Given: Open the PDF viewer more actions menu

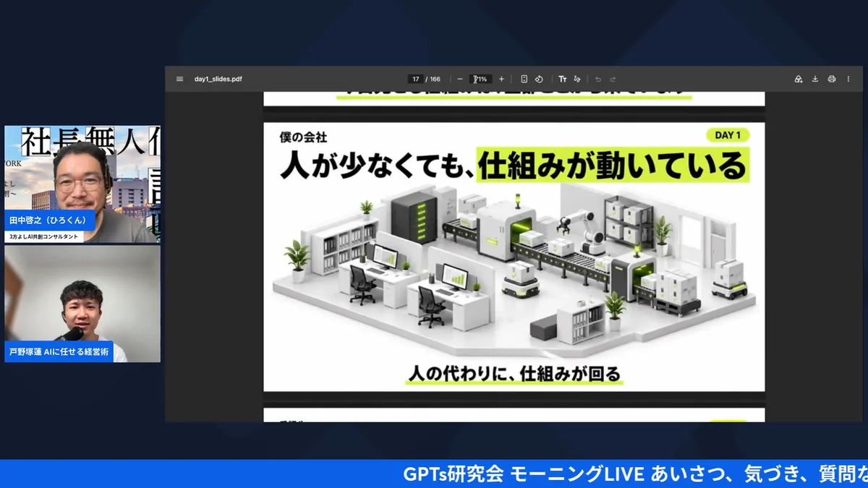Looking at the screenshot, I should (848, 79).
